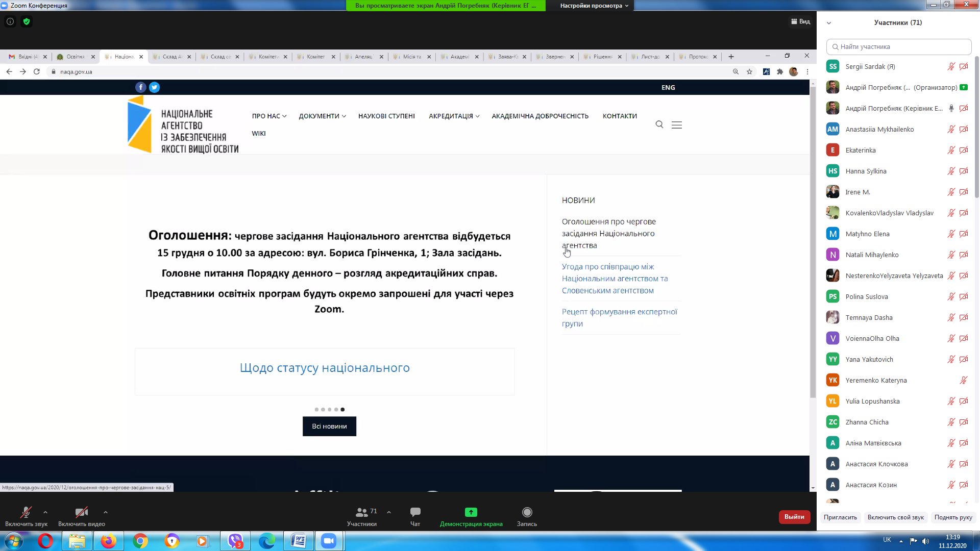Open Firefox from the taskbar
The image size is (980, 551).
coord(108,541)
